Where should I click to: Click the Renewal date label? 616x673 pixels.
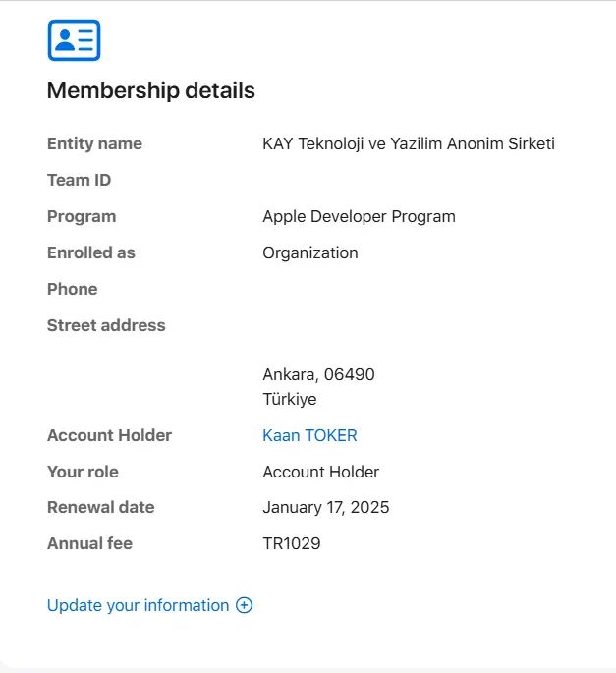(100, 507)
